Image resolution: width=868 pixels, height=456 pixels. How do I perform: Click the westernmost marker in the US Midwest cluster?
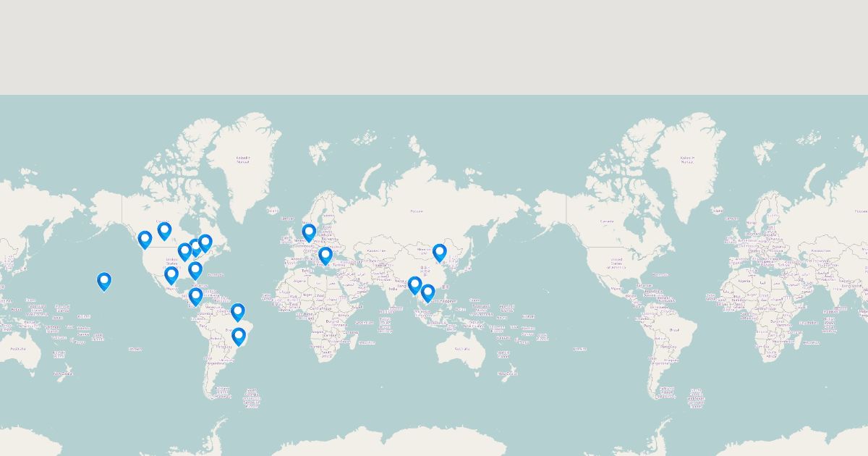pyautogui.click(x=184, y=251)
